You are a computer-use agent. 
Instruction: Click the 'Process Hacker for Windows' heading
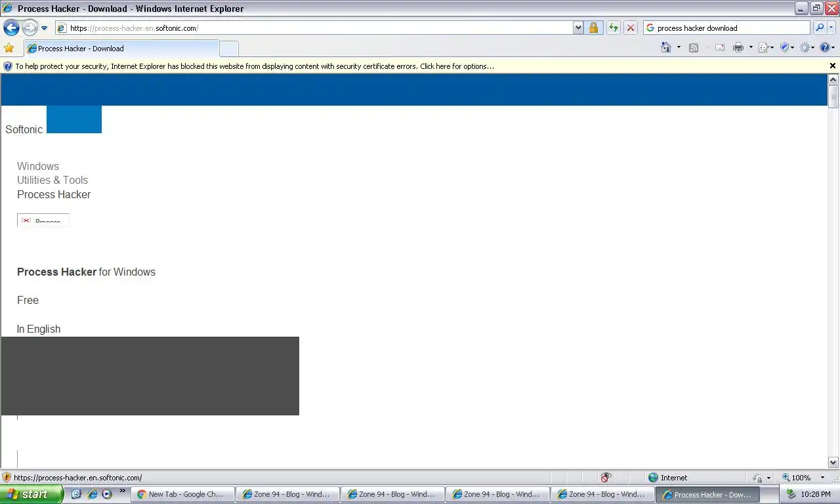point(86,272)
